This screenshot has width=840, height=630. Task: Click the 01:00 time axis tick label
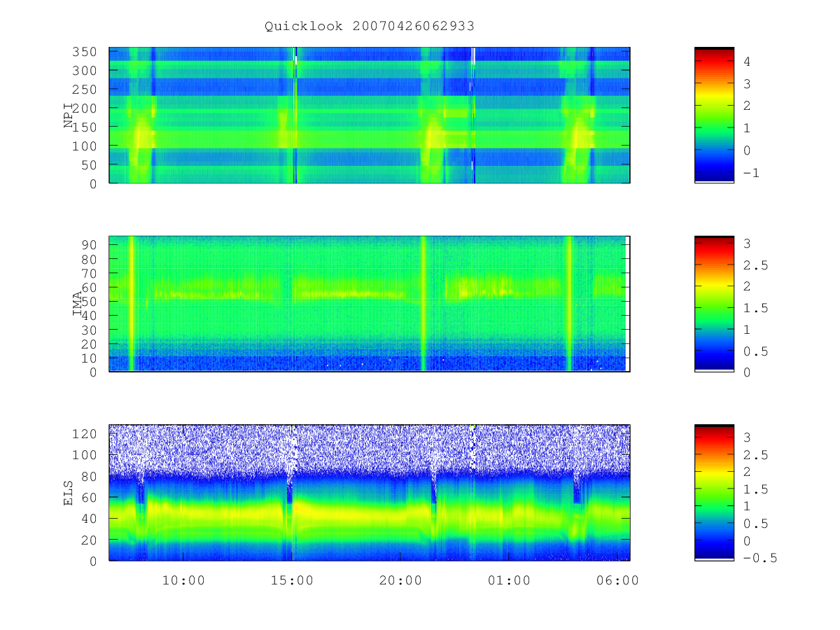pos(509,580)
